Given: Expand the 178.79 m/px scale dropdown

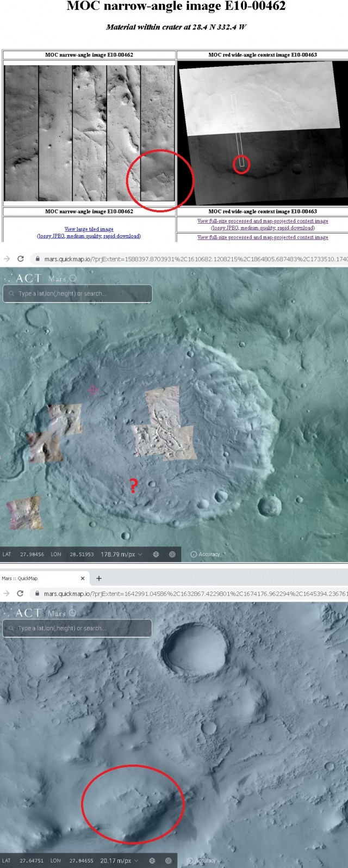Looking at the screenshot, I should click(122, 555).
